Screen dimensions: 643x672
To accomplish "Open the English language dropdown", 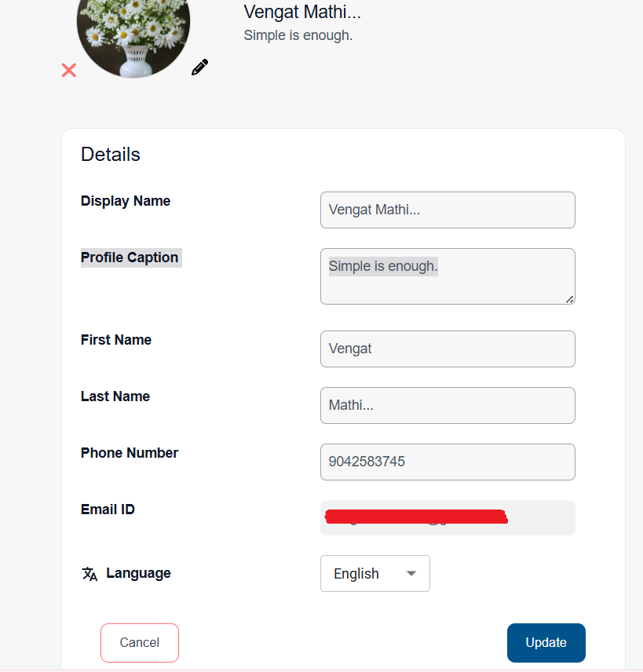I will tap(375, 573).
